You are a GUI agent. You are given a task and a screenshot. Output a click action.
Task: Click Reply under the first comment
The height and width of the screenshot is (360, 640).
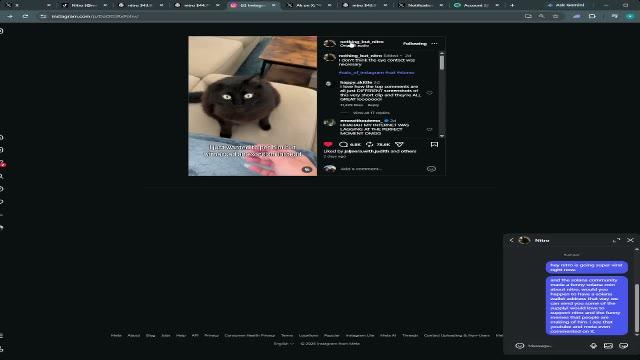point(373,105)
